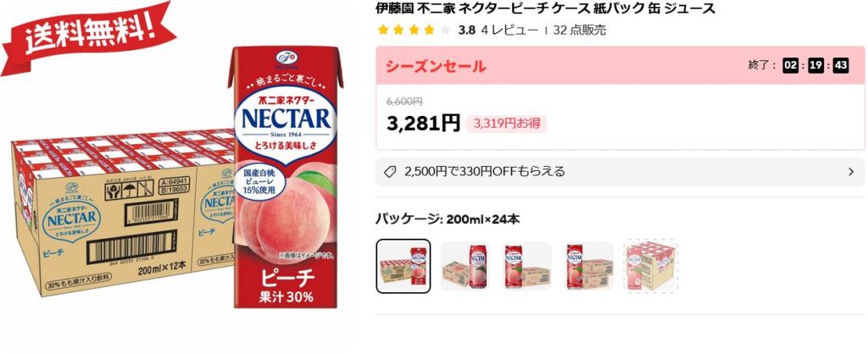Select the fifth pink box package thumbnail
This screenshot has width=868, height=354.
click(649, 266)
